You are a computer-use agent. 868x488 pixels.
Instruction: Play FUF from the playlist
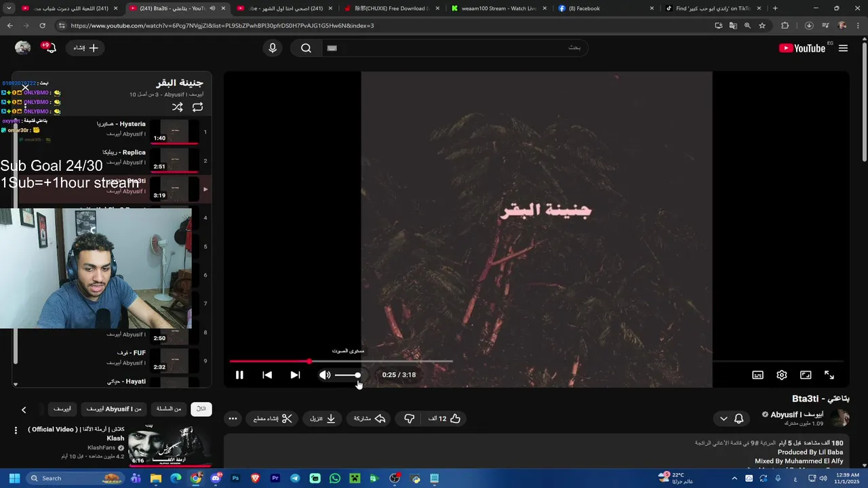[x=114, y=360]
